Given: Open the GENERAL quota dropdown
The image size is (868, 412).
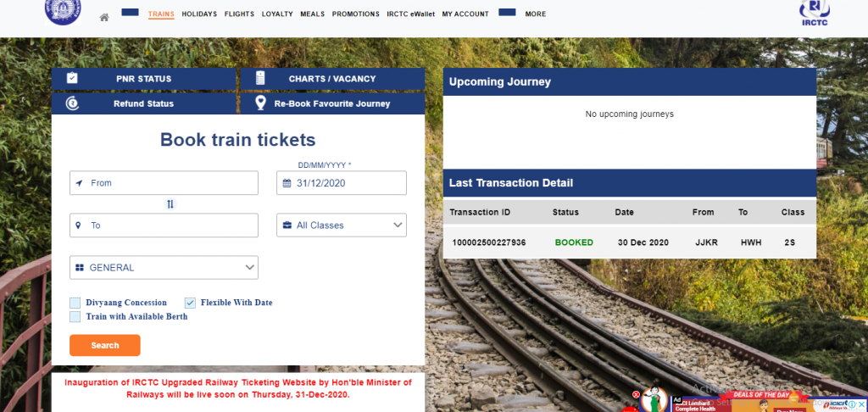Looking at the screenshot, I should pyautogui.click(x=164, y=268).
